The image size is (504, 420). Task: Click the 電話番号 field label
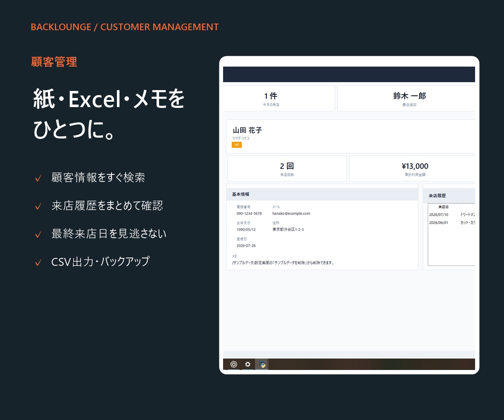[x=243, y=207]
